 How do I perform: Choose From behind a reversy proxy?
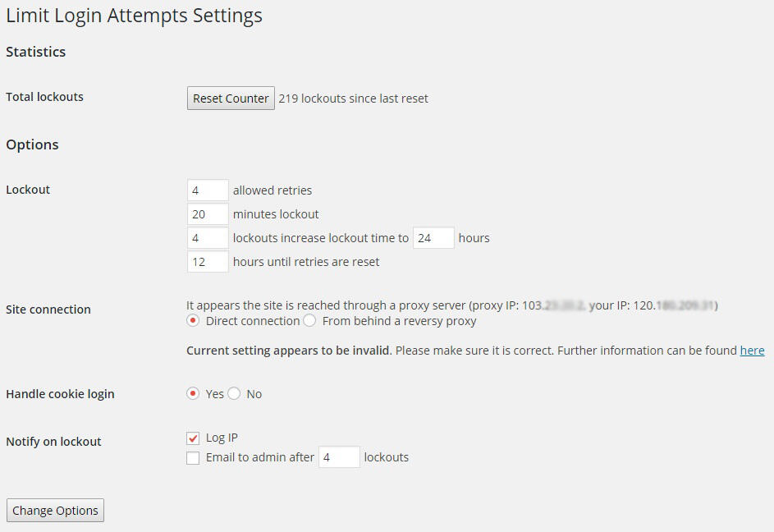pos(309,321)
